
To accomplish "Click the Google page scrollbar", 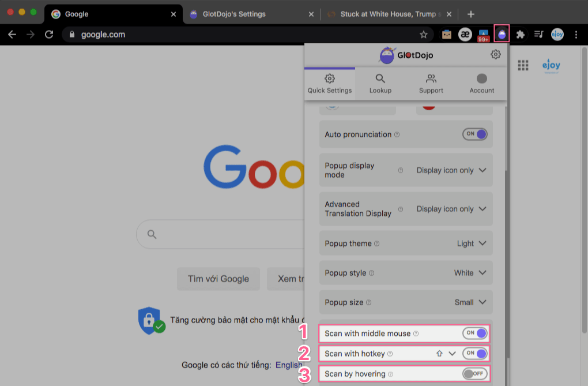I will pos(584,190).
